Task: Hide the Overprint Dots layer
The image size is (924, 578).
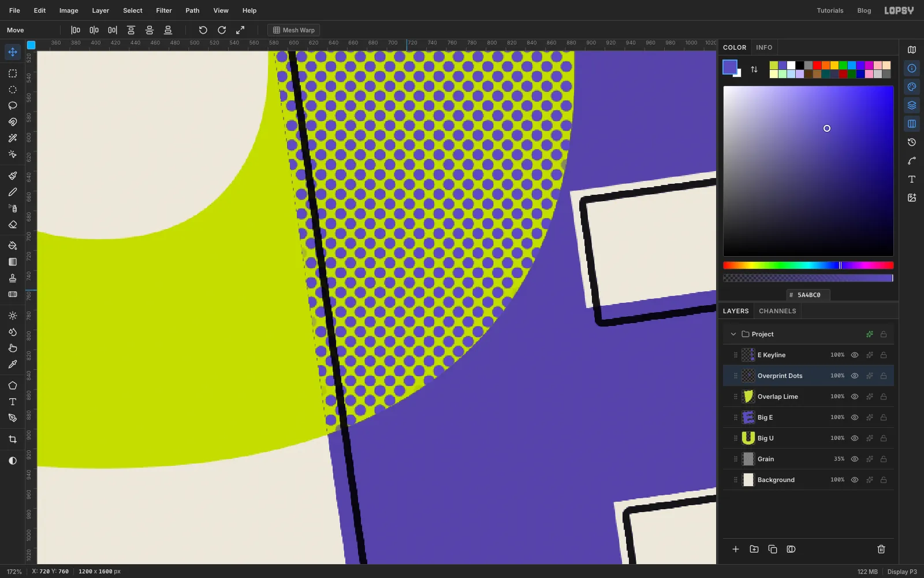Action: (x=855, y=376)
